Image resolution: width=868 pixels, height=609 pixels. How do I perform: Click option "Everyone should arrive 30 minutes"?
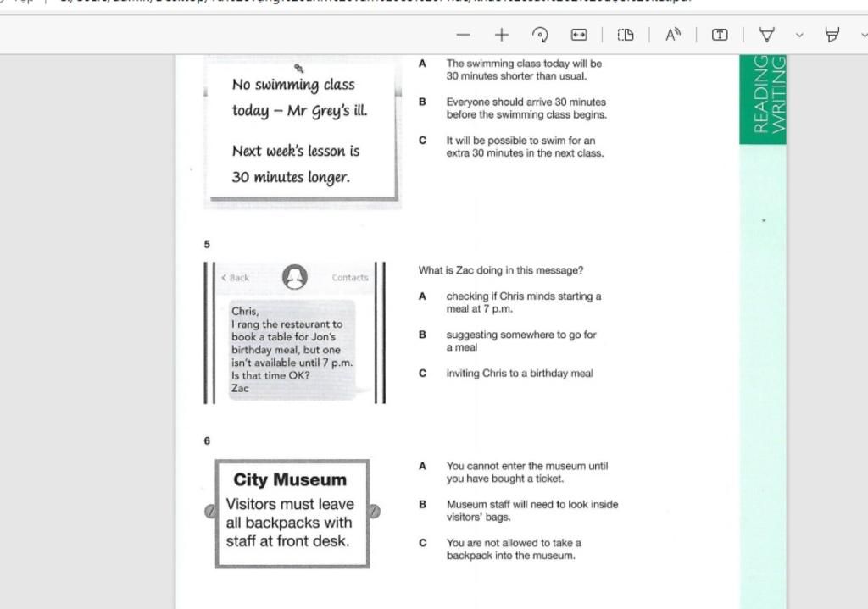coord(526,108)
